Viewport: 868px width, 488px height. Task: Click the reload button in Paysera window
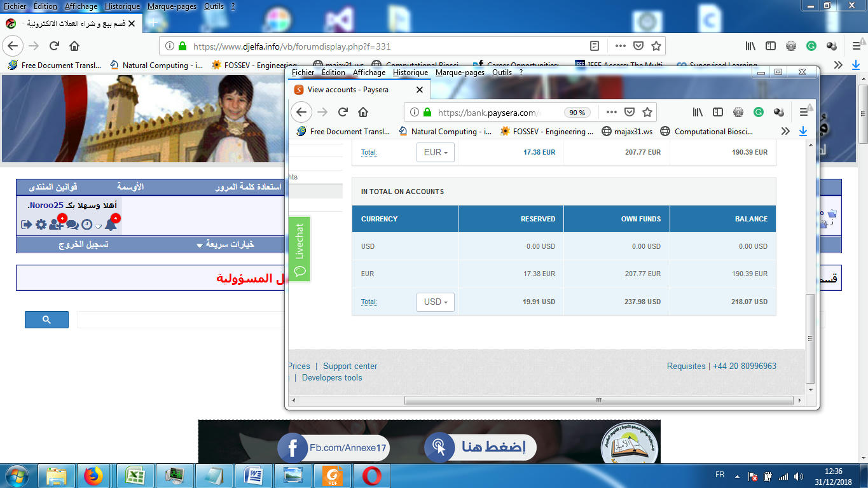click(343, 112)
